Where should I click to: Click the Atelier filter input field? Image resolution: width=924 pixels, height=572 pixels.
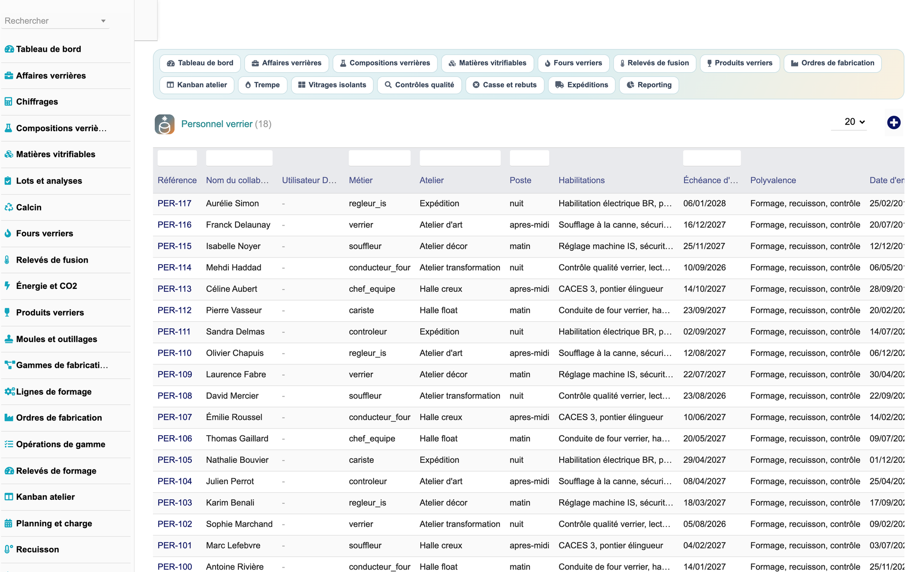click(460, 158)
